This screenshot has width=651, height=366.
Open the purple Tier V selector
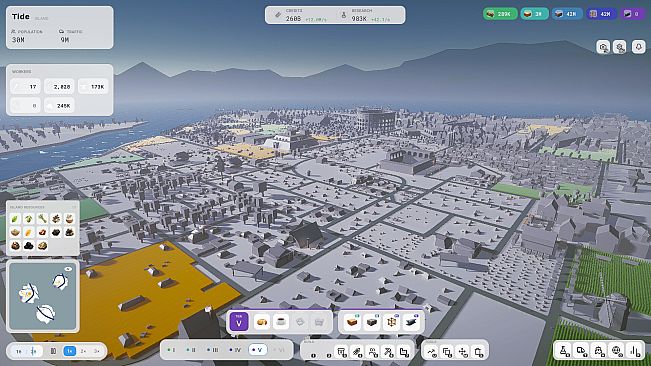coord(239,322)
